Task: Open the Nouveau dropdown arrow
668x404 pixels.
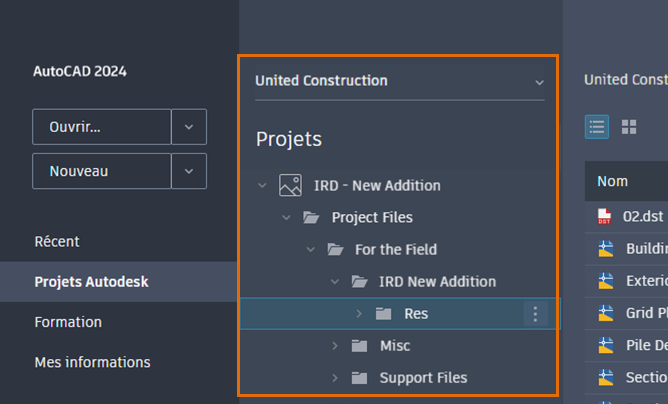Action: 189,171
